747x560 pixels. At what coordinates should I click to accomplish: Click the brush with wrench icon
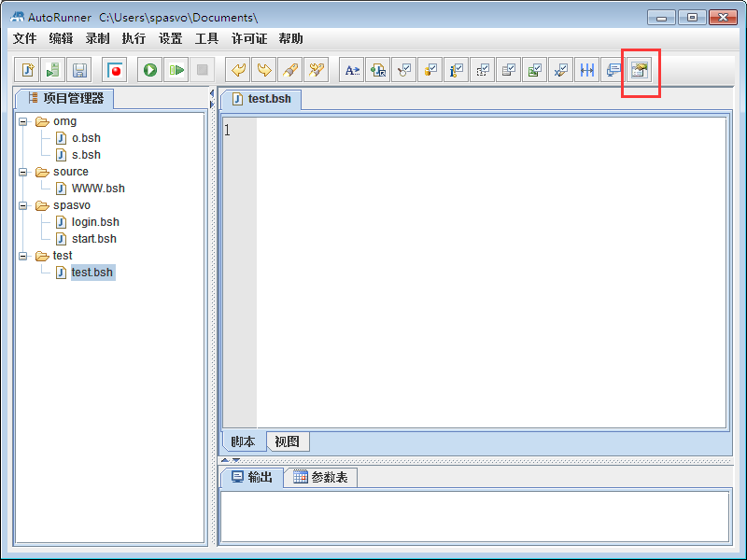point(317,71)
